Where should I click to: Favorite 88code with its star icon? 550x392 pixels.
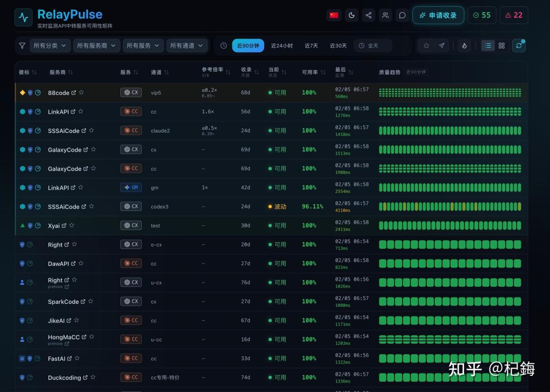(81, 92)
